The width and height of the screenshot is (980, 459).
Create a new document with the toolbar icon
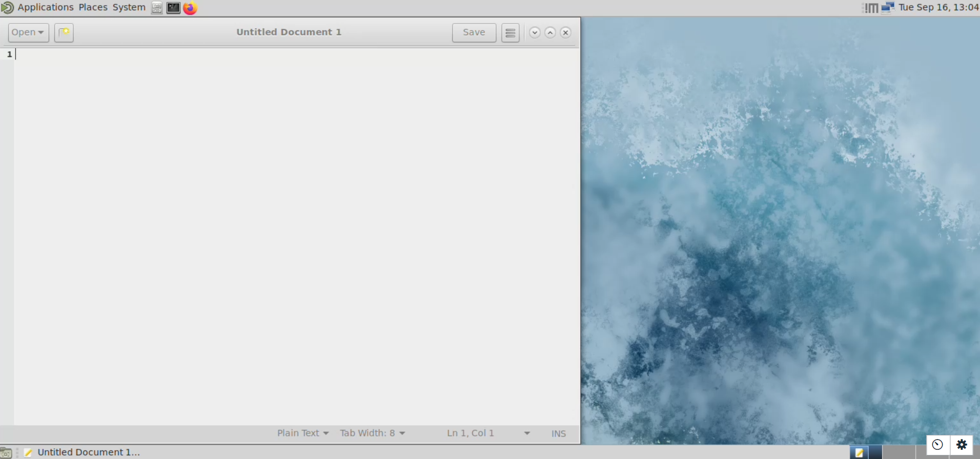click(64, 32)
